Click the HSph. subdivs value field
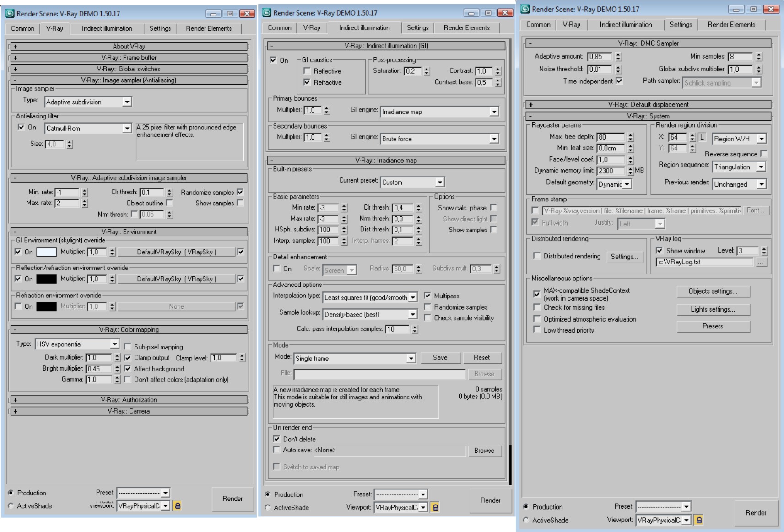784x532 pixels. (328, 230)
